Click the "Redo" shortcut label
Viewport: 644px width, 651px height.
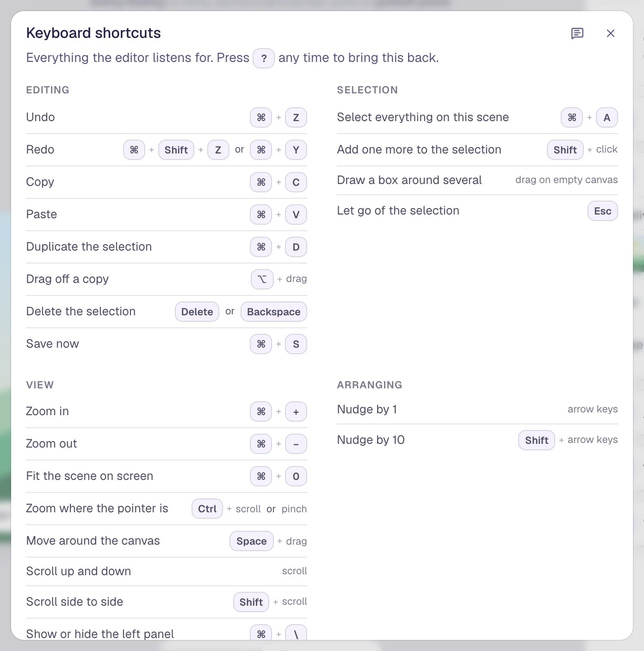(40, 149)
